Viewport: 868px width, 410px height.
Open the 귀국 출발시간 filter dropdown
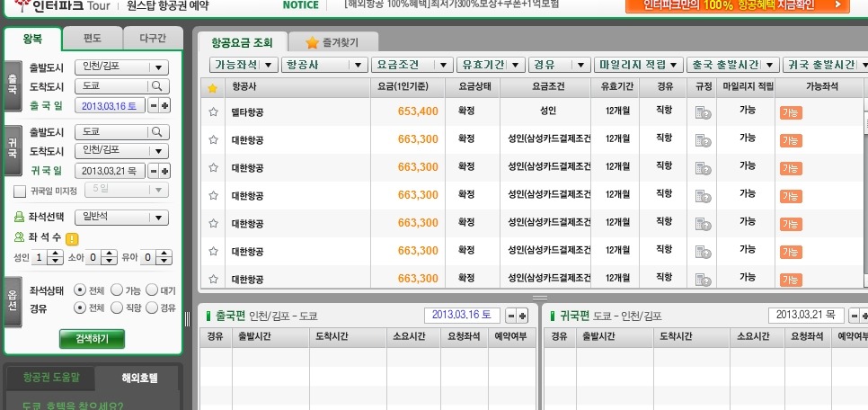point(825,65)
